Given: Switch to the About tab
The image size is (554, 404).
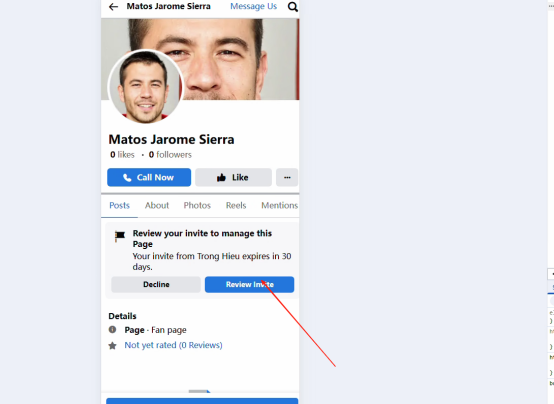Looking at the screenshot, I should [157, 205].
